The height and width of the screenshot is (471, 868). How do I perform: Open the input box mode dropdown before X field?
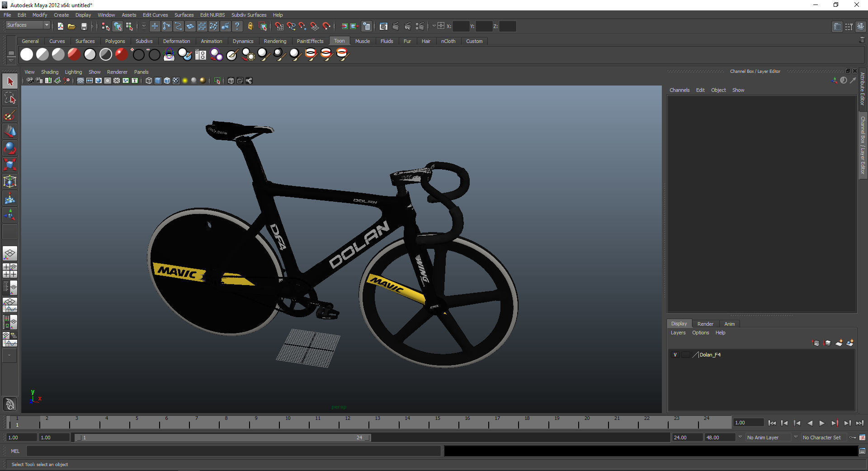coord(434,26)
